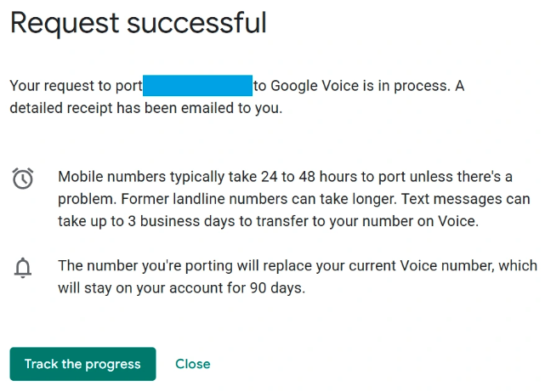
Task: Click the 'is in process' status text
Action: [411, 86]
